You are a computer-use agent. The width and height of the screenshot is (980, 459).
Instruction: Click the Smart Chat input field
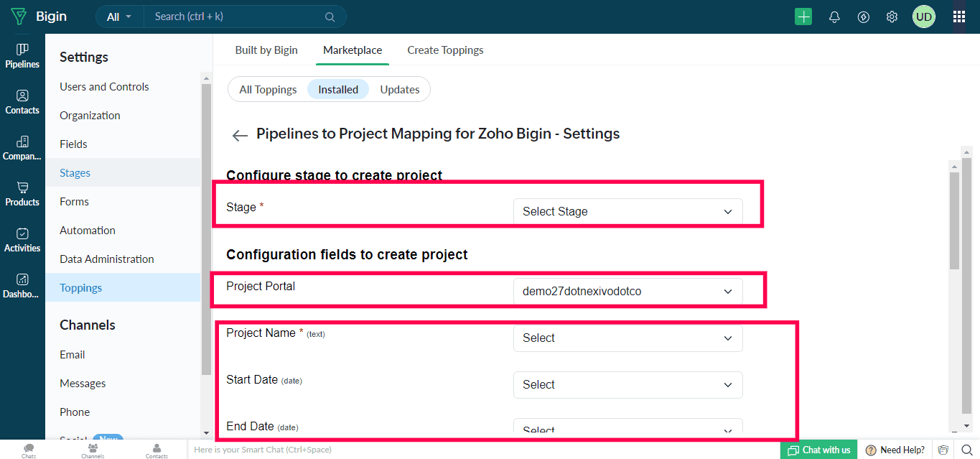(483, 450)
